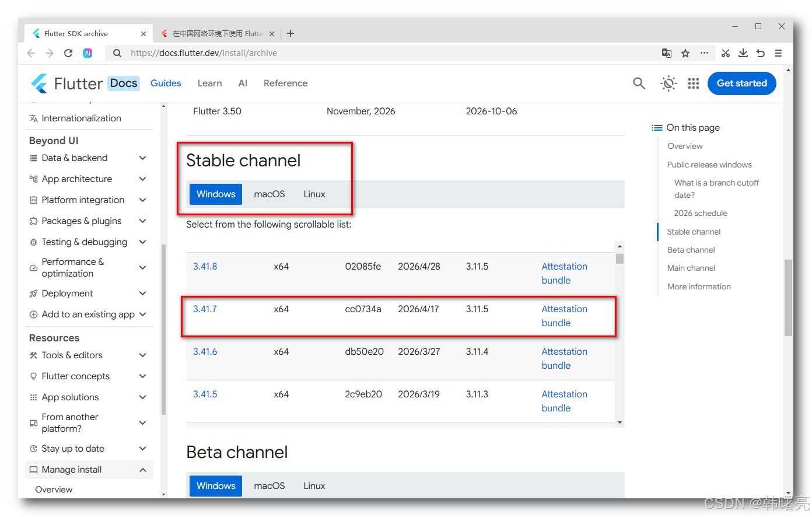Go forward with the browser forward arrow
Screen dimensions: 812x517
50,53
